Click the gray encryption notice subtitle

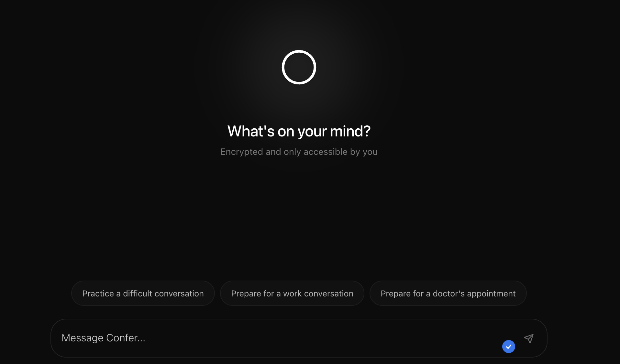[299, 152]
